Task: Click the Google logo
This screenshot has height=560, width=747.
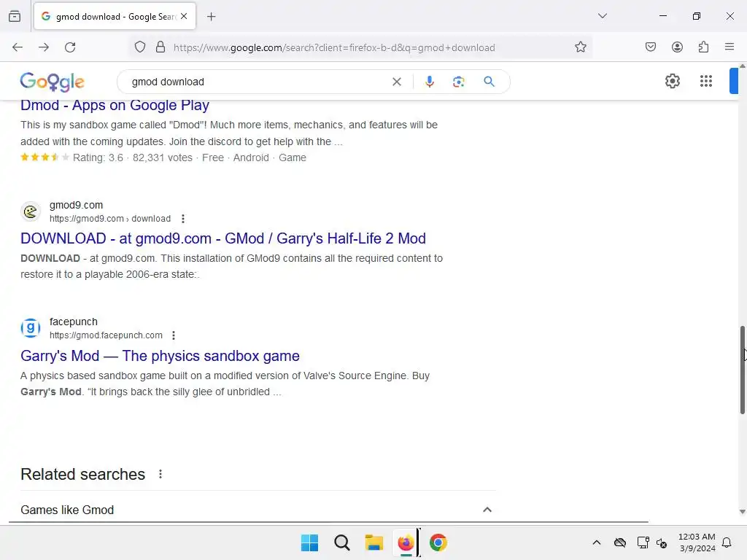Action: click(53, 82)
